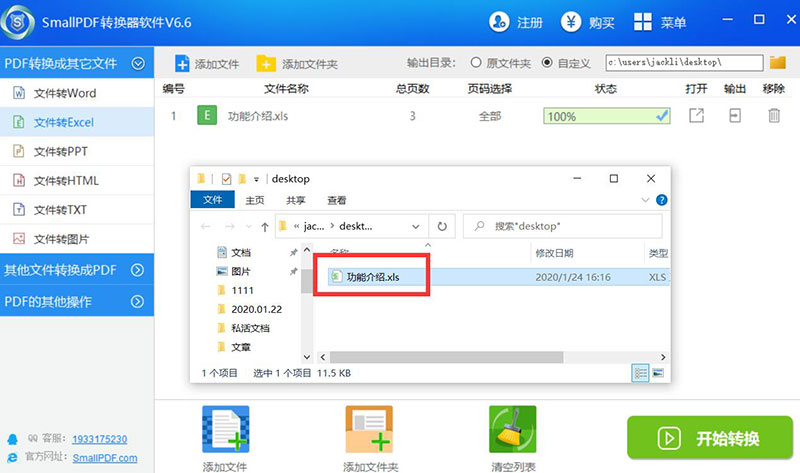Image resolution: width=800 pixels, height=473 pixels.
Task: Click the 输出 output icon for 功能介绍.xls
Action: click(x=735, y=116)
